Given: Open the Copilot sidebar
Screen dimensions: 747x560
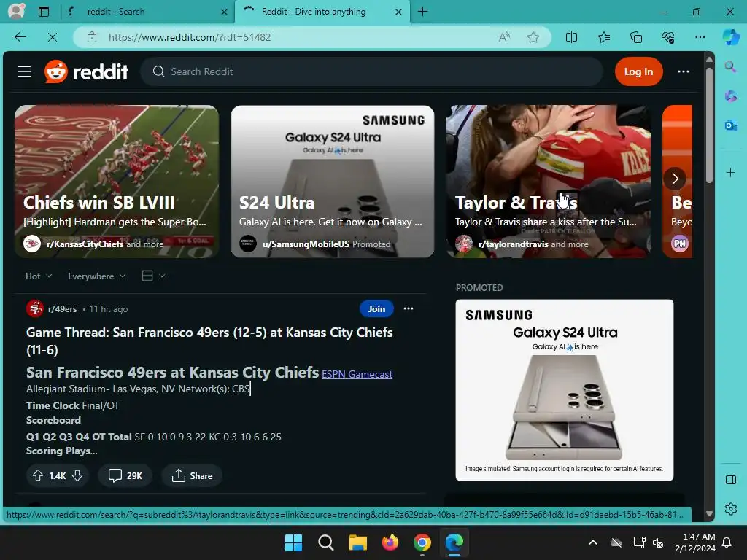Looking at the screenshot, I should click(731, 37).
